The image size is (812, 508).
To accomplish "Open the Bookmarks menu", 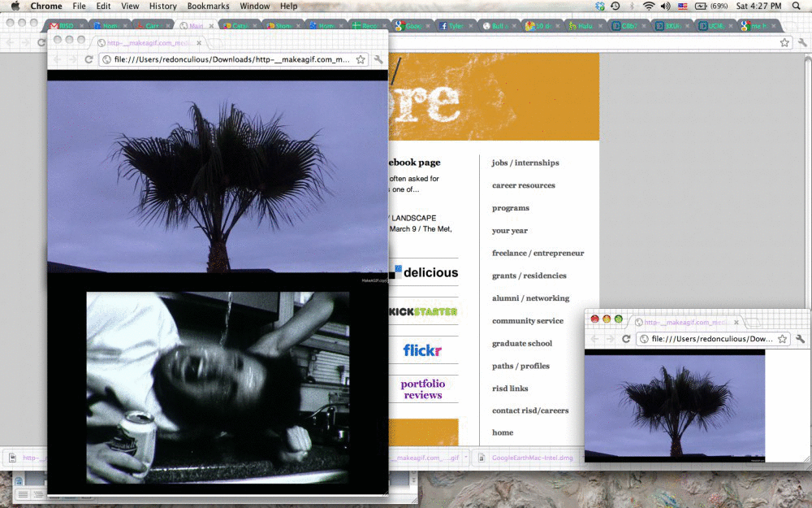I will coord(208,6).
